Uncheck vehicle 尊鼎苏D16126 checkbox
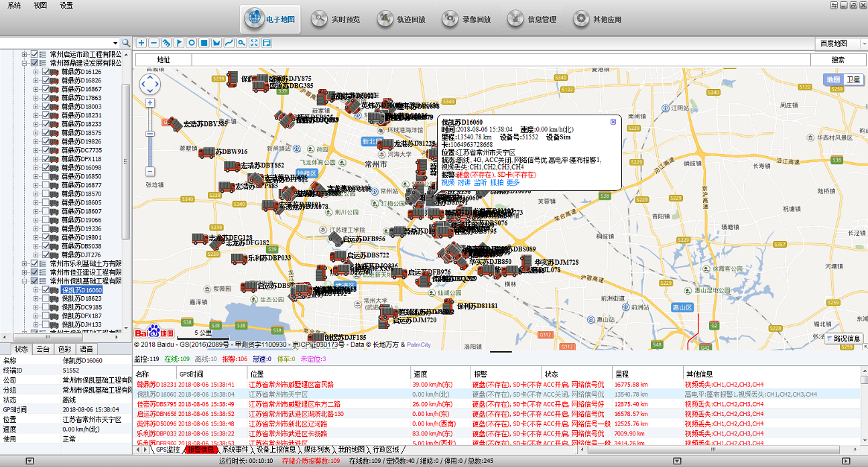868x467 pixels. click(46, 72)
